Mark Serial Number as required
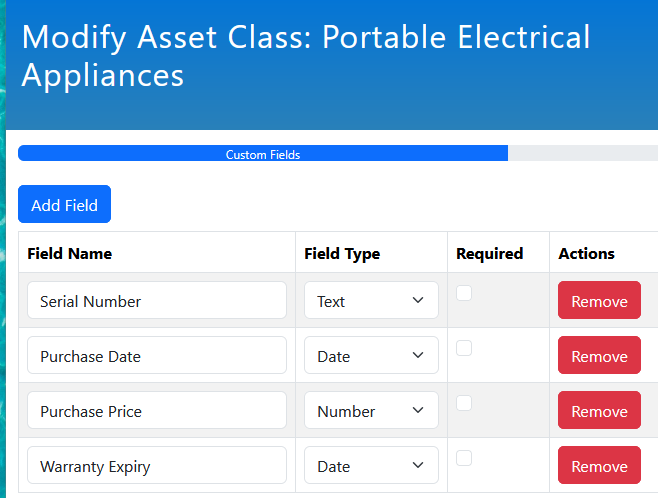This screenshot has width=658, height=498. pyautogui.click(x=464, y=293)
